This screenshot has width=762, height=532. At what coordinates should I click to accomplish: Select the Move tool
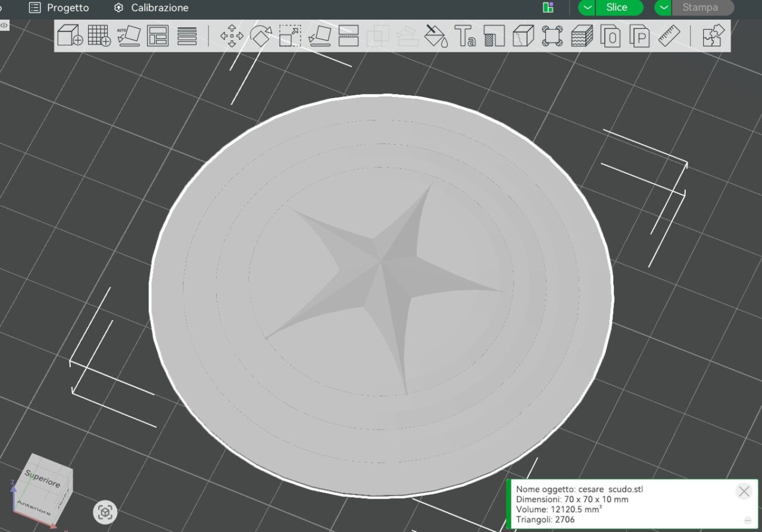tap(232, 36)
